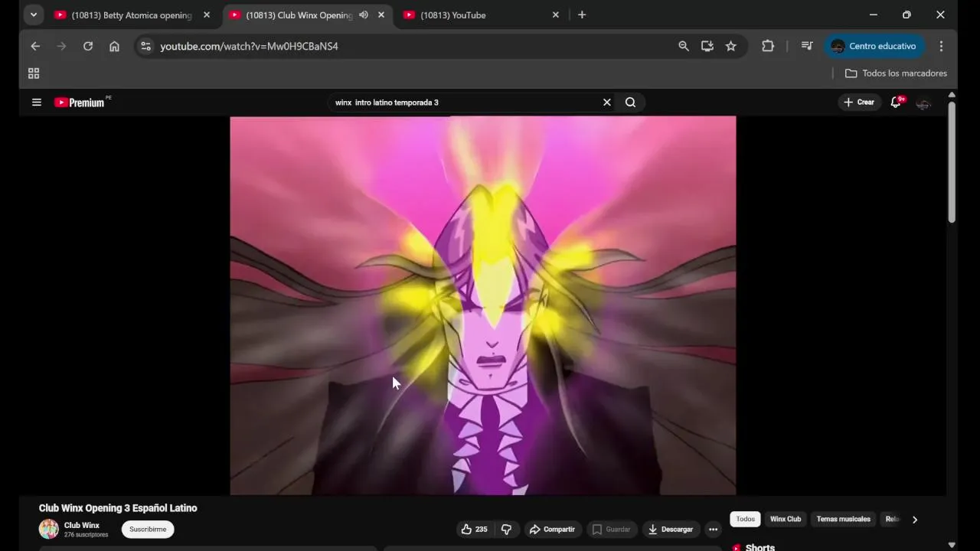Open the Todos los marcadores folder
The width and height of the screenshot is (980, 551).
[896, 73]
